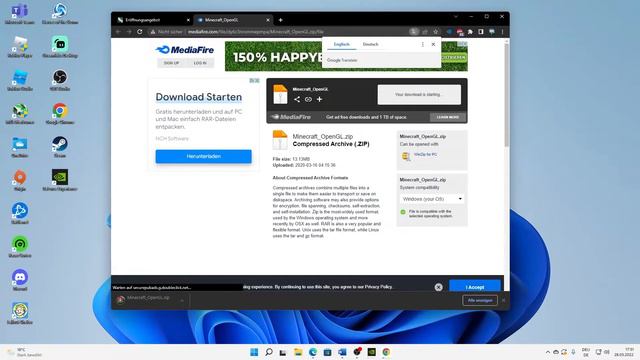Bookmark the page with the star icon
Screen dimensions: 640x360
click(x=436, y=31)
